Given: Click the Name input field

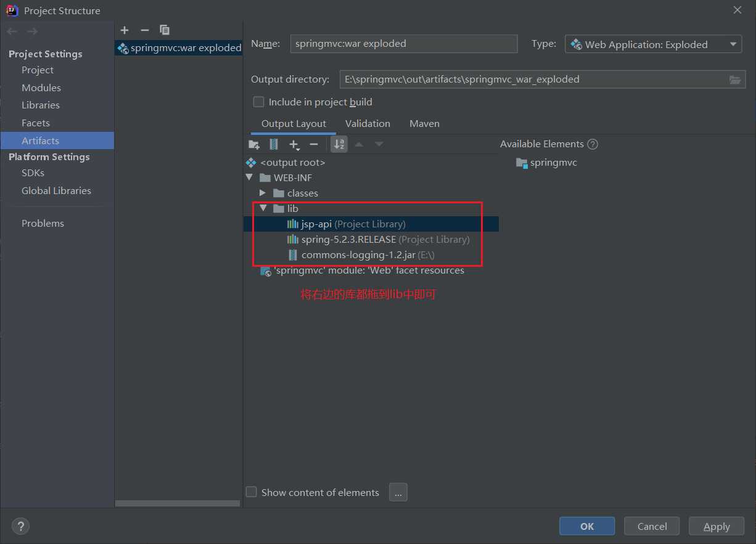Looking at the screenshot, I should pos(403,44).
